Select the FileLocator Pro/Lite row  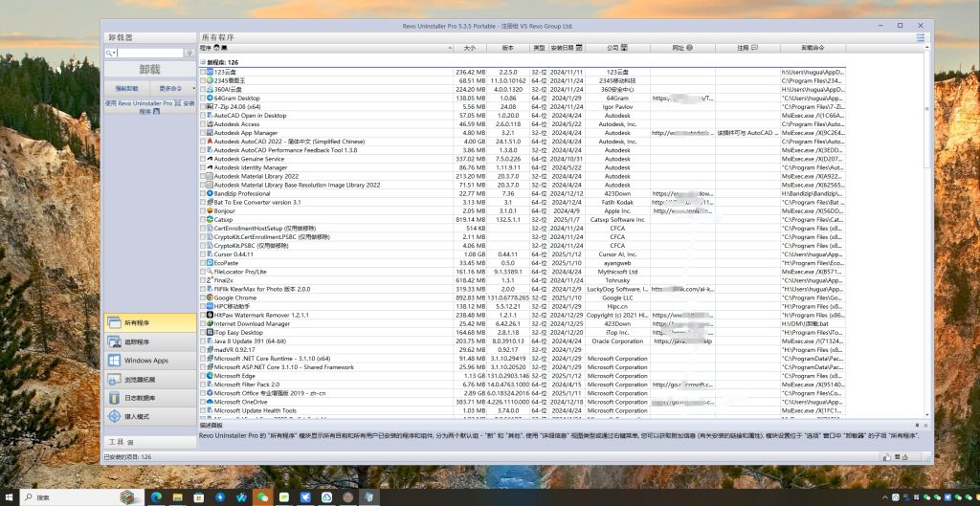523,272
